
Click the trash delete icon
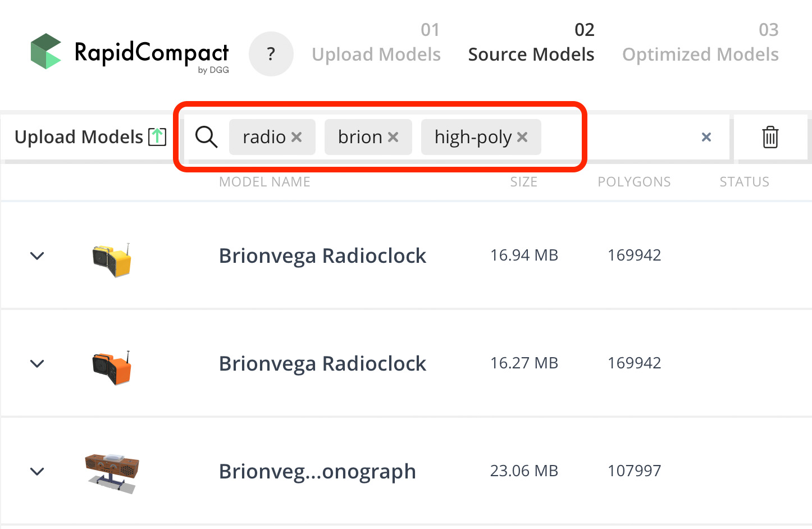[x=770, y=137]
